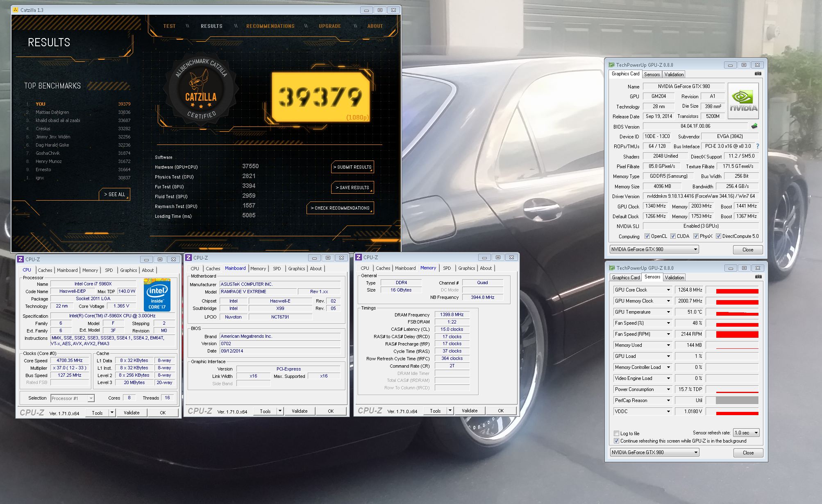Toggle the PhysX checkbox
Screen dimensions: 822x504
tap(696, 236)
